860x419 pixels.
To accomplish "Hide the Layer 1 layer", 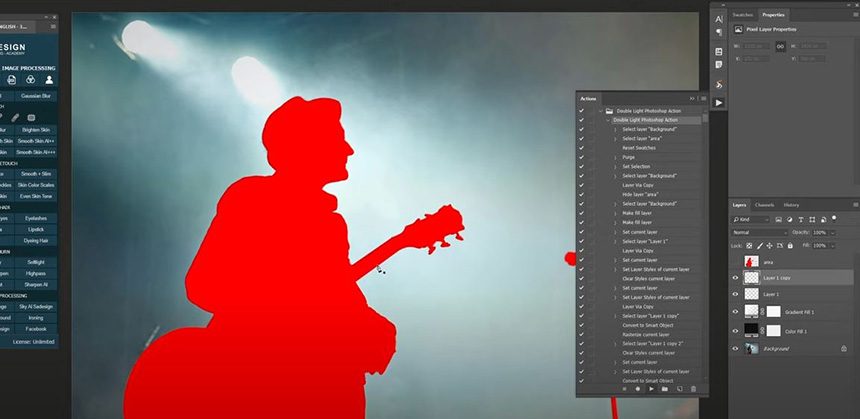I will [735, 295].
